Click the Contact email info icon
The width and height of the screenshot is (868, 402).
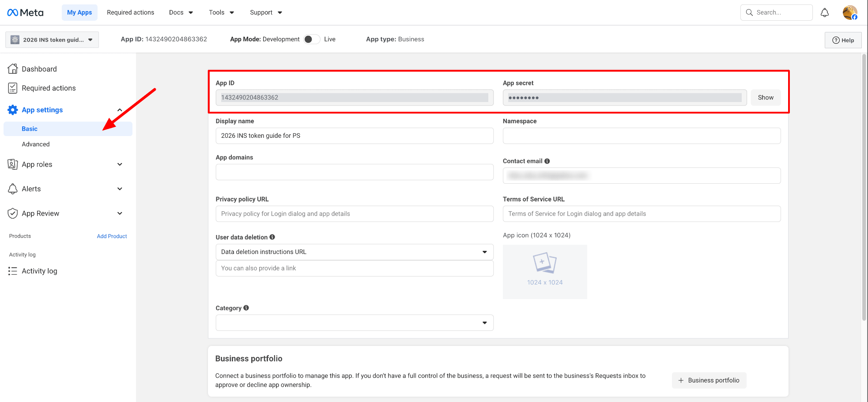pos(547,161)
